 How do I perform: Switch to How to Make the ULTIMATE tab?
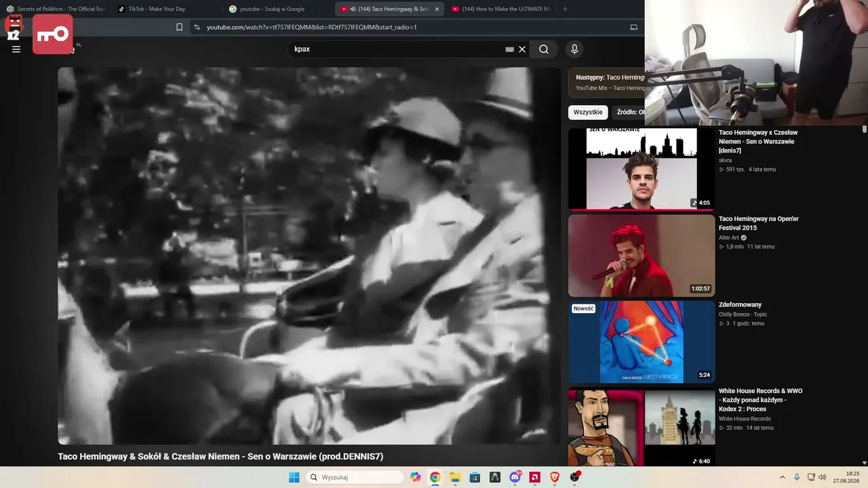tap(500, 9)
